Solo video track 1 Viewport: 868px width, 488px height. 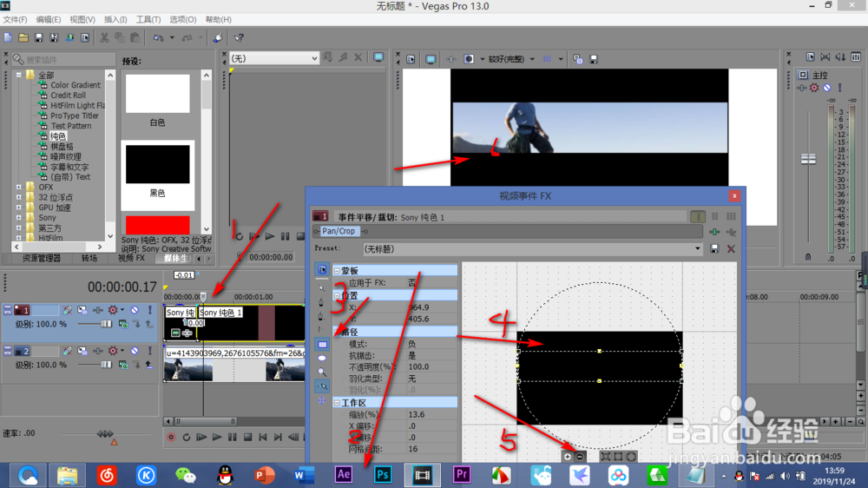pyautogui.click(x=149, y=310)
